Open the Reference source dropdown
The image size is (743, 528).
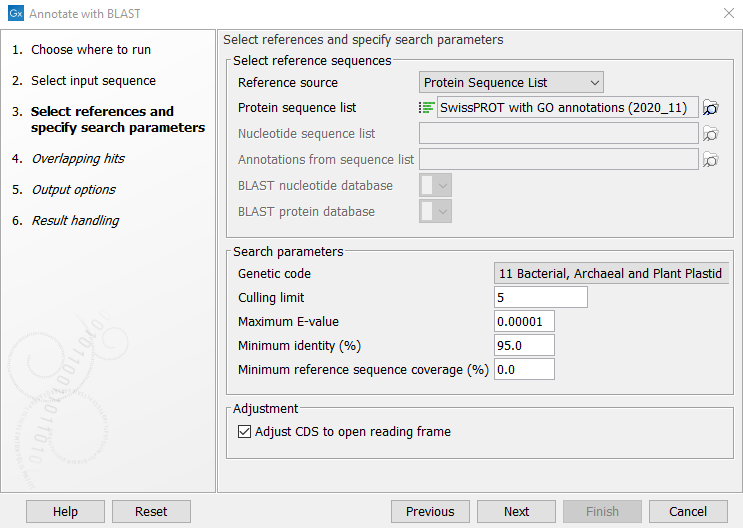tap(511, 82)
